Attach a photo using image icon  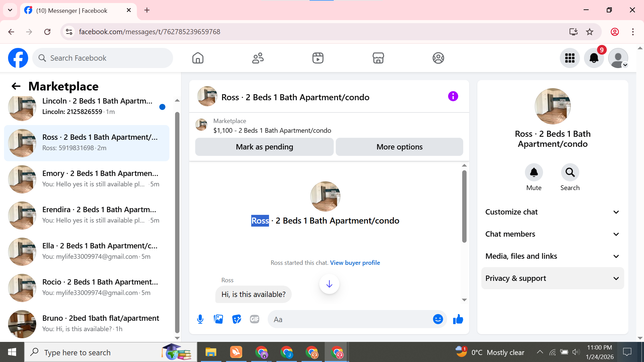(x=218, y=319)
